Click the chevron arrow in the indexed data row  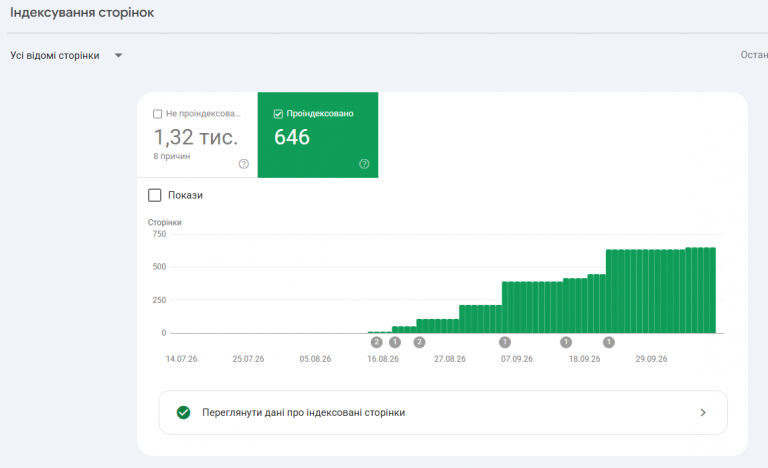[703, 413]
